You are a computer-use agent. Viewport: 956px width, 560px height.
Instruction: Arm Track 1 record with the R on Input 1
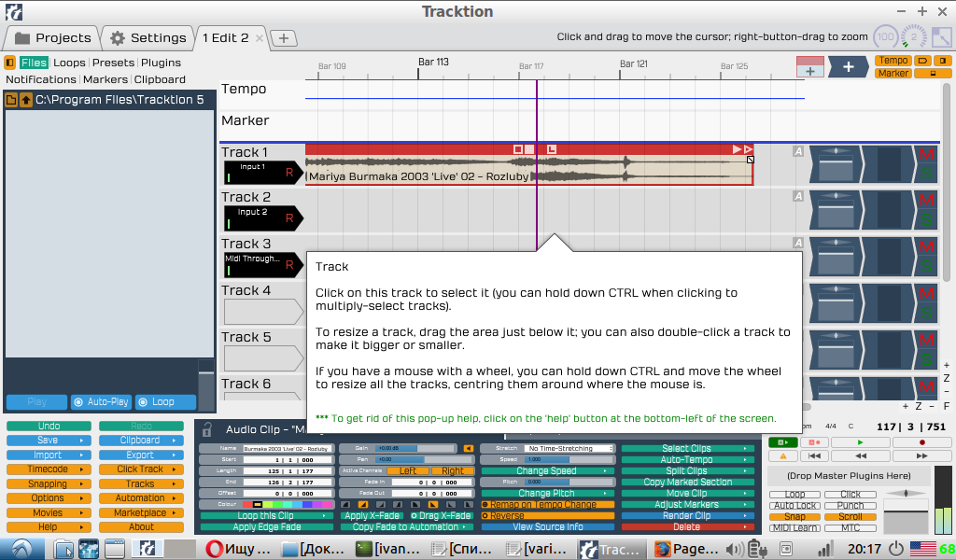click(289, 173)
